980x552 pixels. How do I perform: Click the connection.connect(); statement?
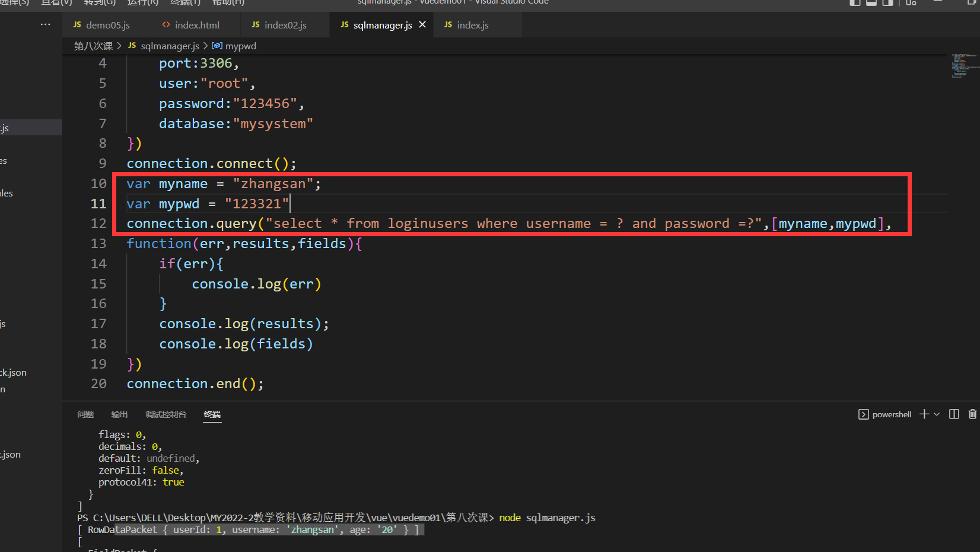click(211, 163)
